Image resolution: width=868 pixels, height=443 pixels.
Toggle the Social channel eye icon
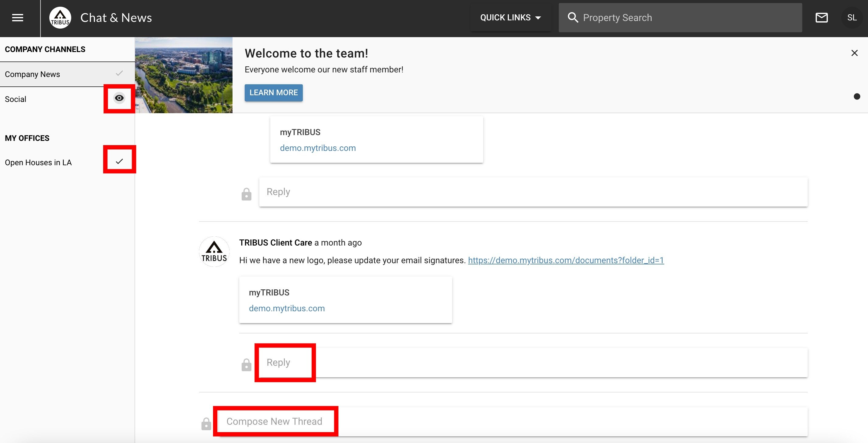point(119,98)
